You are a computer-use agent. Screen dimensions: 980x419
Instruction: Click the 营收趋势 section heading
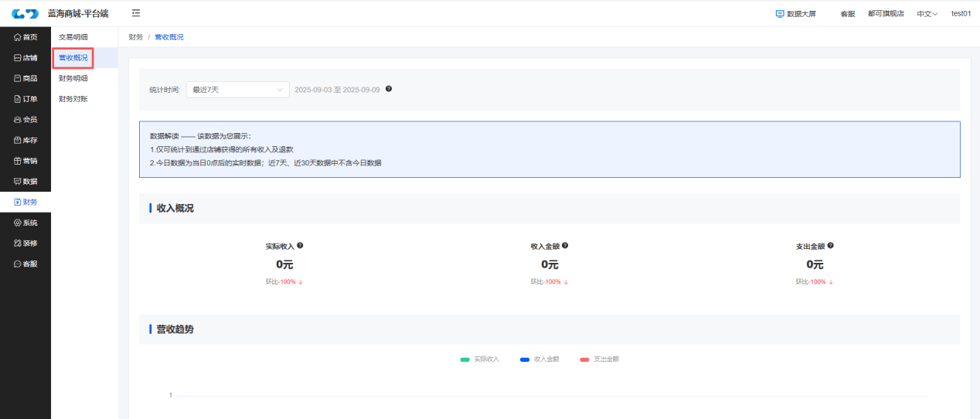175,329
